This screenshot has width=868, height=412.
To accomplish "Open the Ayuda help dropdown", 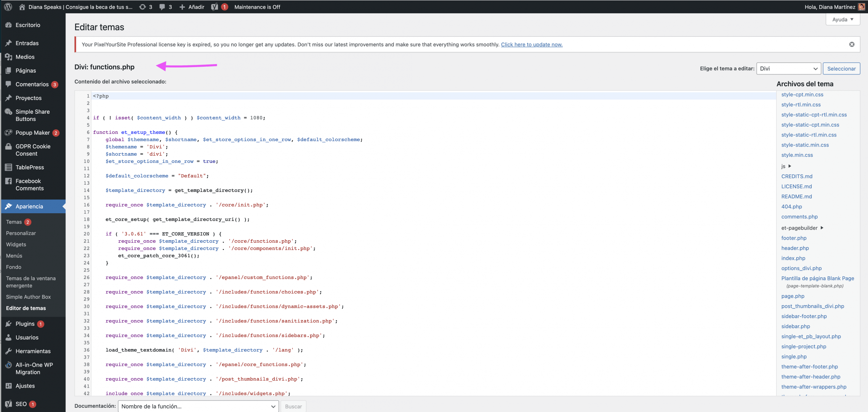I will [842, 19].
